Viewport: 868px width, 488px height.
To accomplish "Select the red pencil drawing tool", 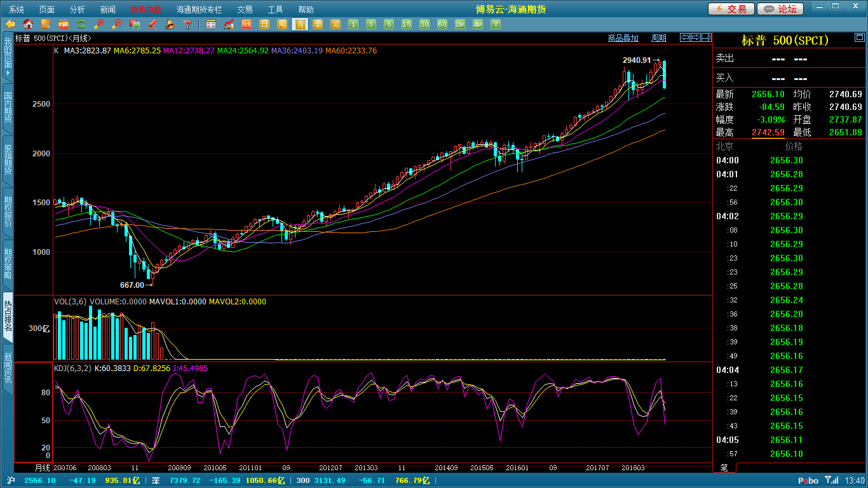I will (153, 24).
